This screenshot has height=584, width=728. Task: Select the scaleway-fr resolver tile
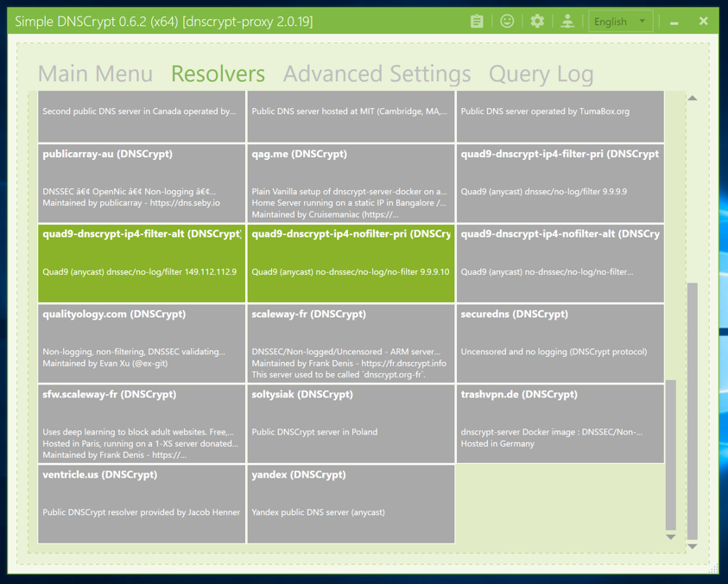click(x=351, y=344)
